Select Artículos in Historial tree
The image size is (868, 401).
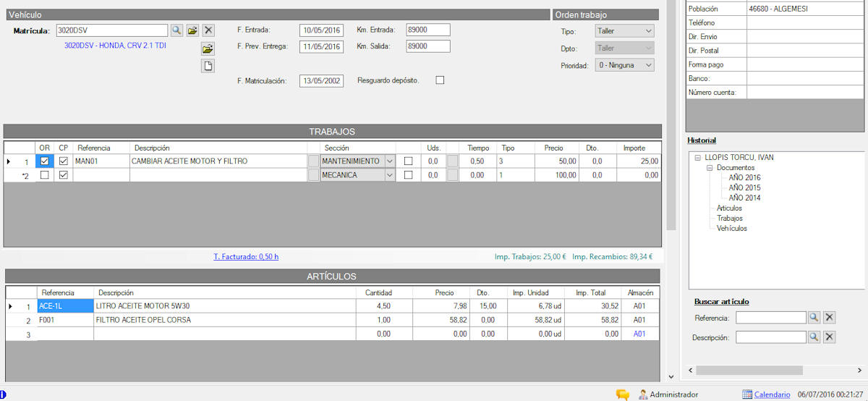(x=729, y=208)
